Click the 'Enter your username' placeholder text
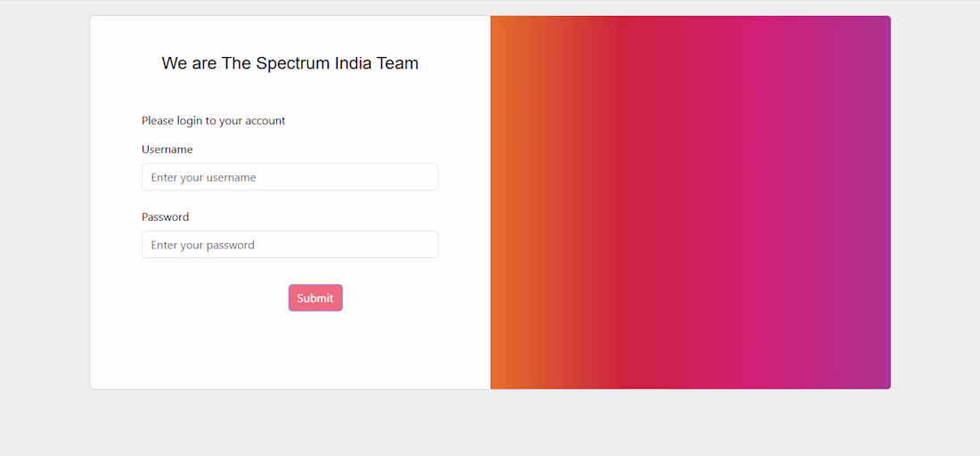 [x=204, y=177]
